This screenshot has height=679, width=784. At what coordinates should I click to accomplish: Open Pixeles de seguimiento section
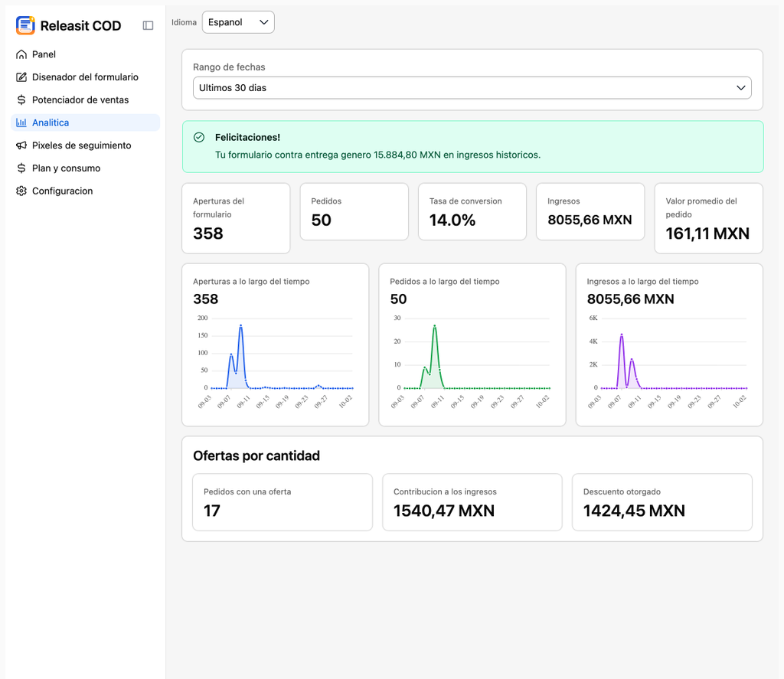point(85,145)
